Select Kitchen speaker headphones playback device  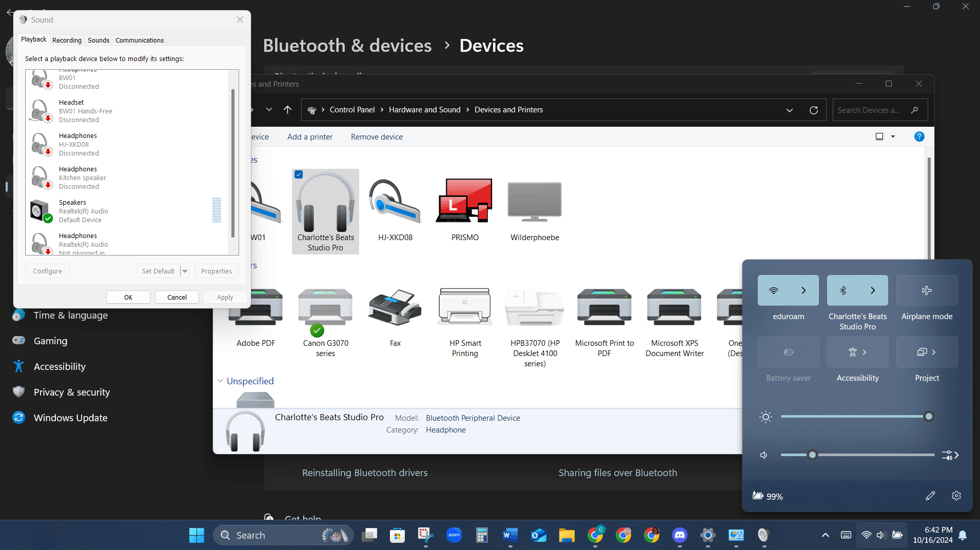pyautogui.click(x=127, y=178)
